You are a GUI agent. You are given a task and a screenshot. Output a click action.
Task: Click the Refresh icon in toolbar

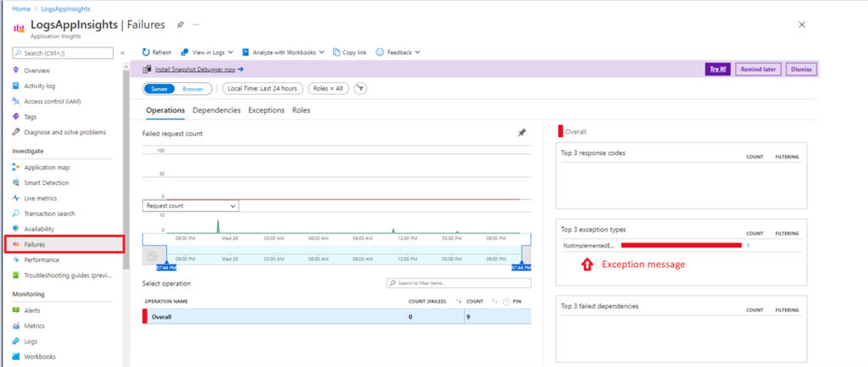pos(147,52)
